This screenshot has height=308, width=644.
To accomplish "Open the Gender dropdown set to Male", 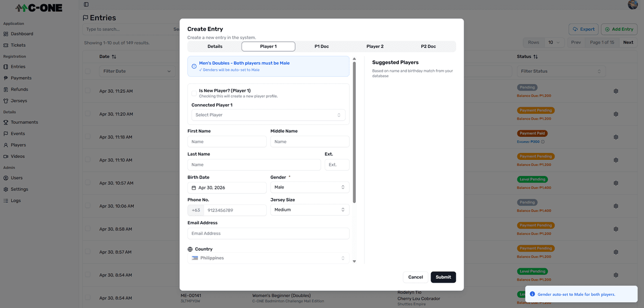I will [310, 187].
